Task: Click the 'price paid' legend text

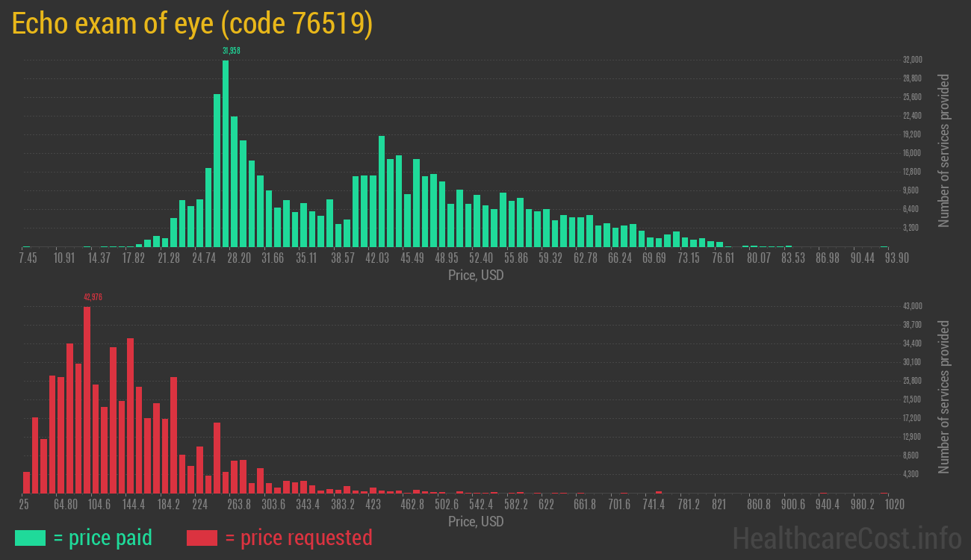Action: 102,538
